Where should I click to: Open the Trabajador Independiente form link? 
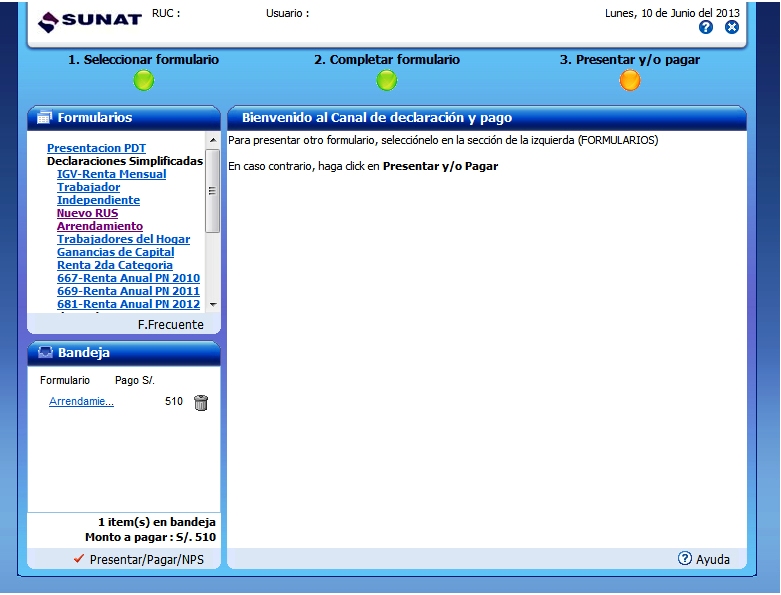(x=98, y=193)
